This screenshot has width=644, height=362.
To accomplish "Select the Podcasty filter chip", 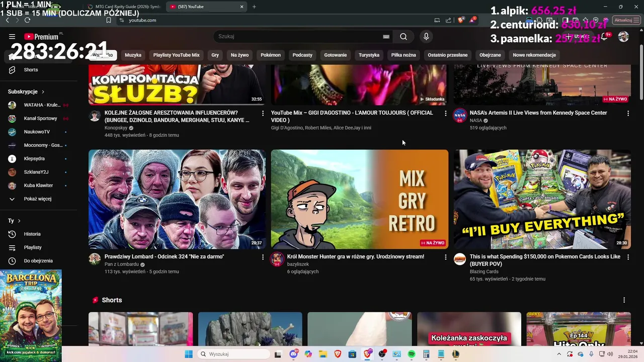I will (302, 55).
